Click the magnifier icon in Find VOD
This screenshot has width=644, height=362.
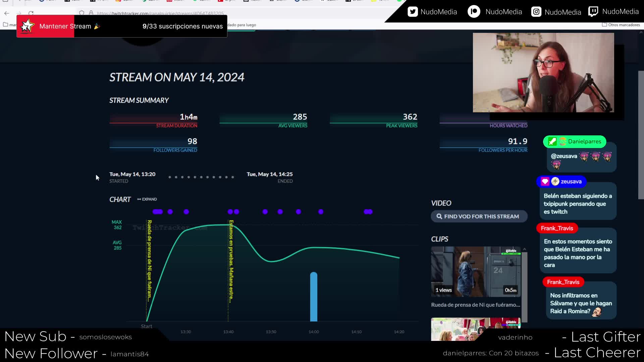click(x=439, y=217)
